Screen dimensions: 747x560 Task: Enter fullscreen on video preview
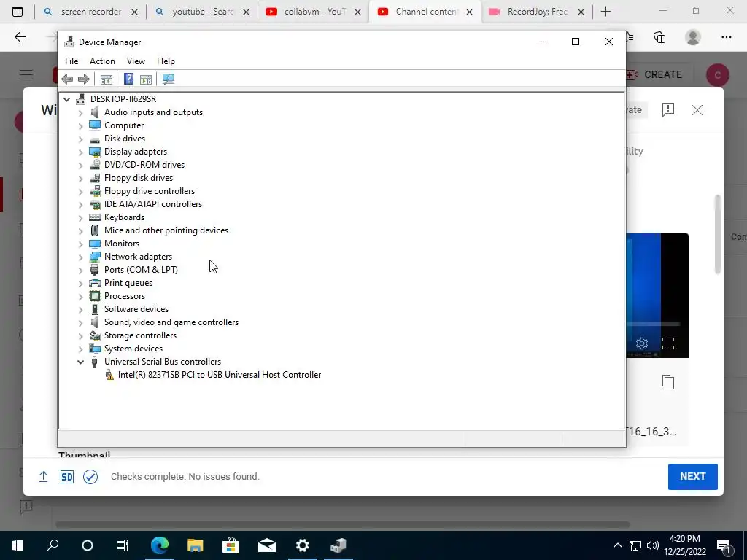tap(668, 343)
